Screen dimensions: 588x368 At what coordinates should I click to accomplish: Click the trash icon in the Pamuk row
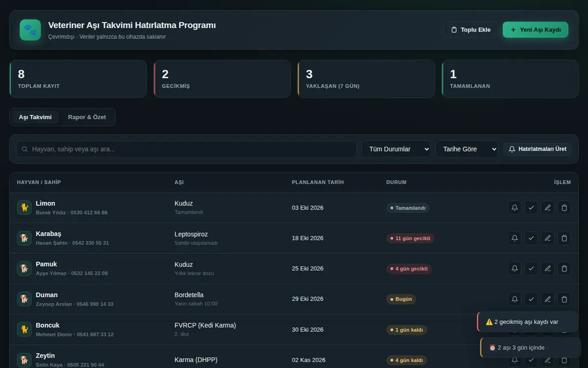564,268
